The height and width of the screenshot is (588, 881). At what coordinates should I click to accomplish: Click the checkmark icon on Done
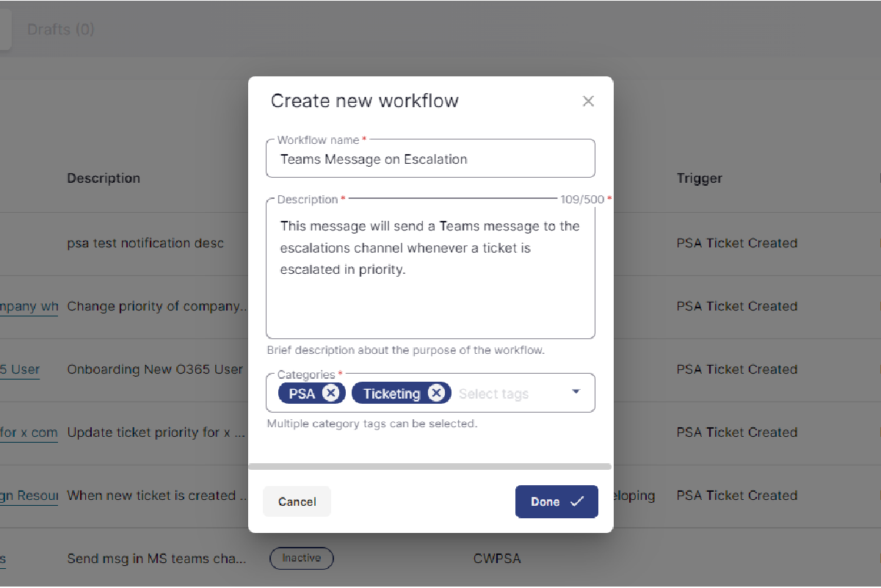click(577, 502)
